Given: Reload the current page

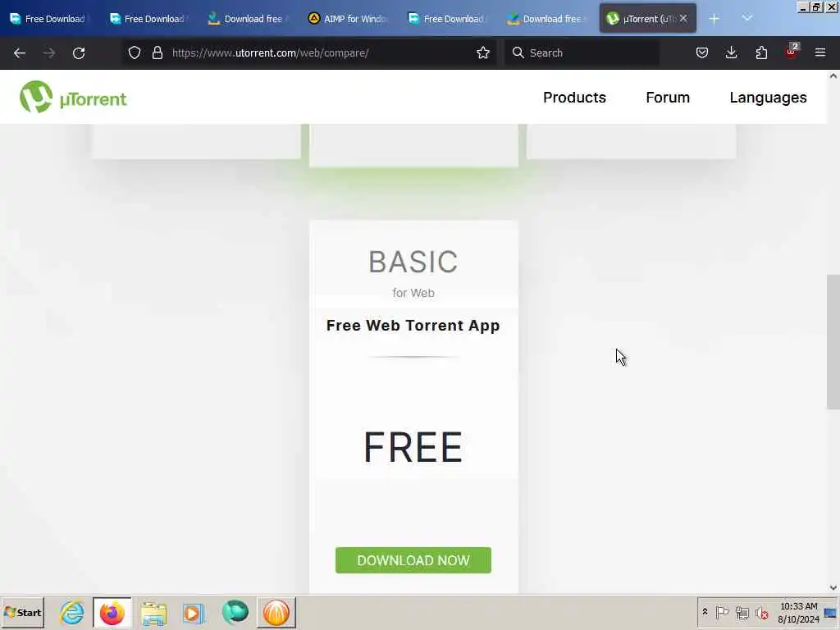Looking at the screenshot, I should [x=79, y=53].
